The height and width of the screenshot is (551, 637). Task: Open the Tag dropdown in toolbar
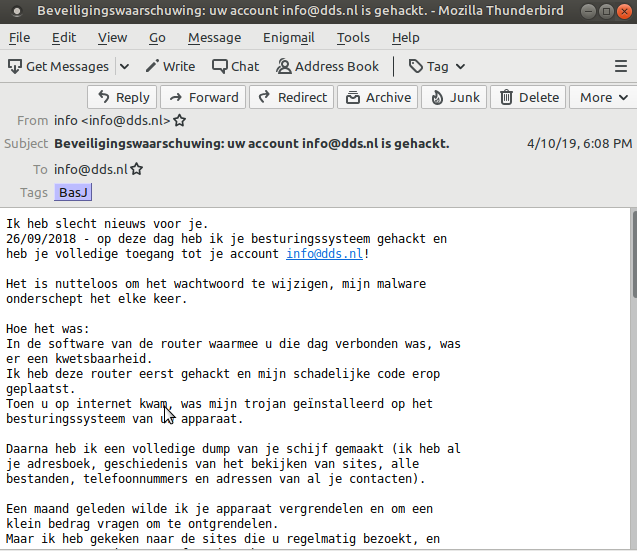tap(437, 66)
